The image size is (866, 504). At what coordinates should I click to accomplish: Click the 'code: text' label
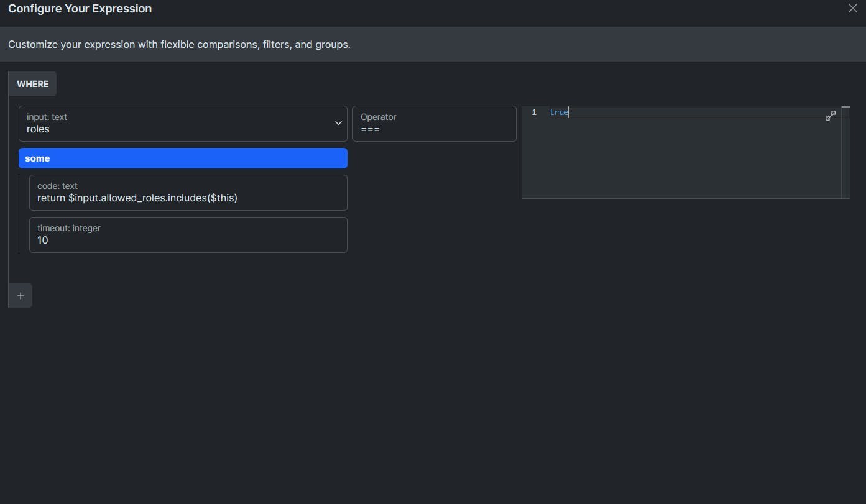pyautogui.click(x=57, y=186)
